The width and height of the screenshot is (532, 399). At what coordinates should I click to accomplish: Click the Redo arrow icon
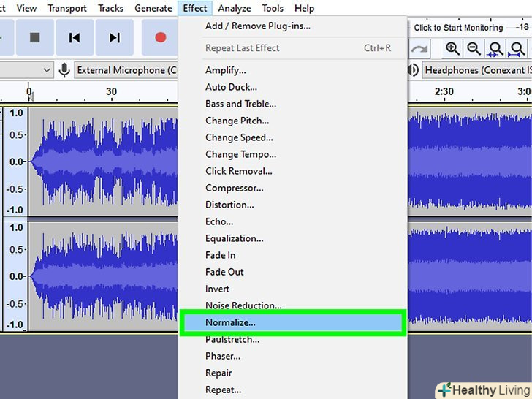click(x=419, y=50)
